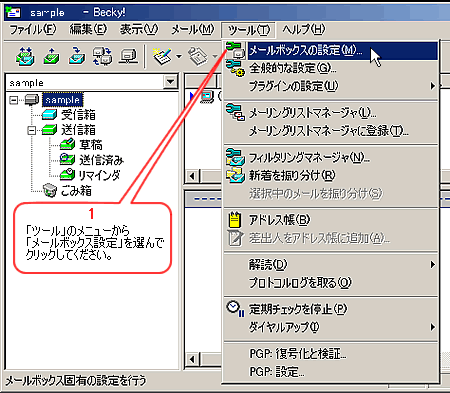This screenshot has height=393, width=450.
Task: Click the remote mailbox computer toolbar icon
Action: (x=129, y=56)
